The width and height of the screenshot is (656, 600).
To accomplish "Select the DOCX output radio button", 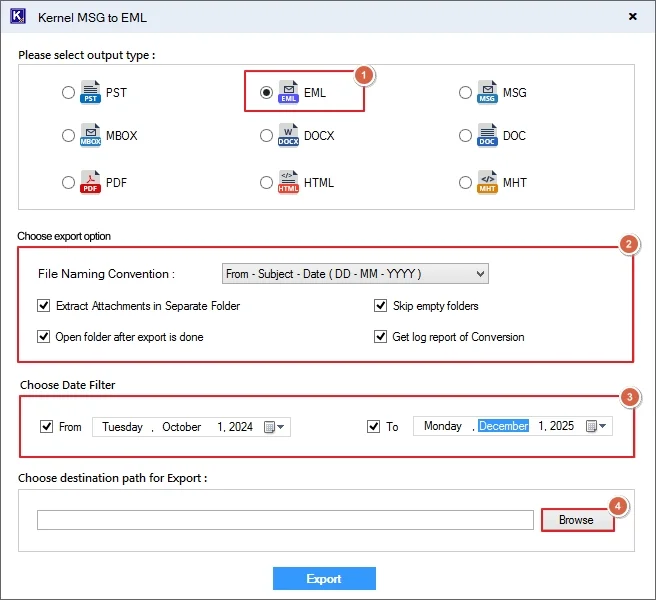I will coord(266,136).
